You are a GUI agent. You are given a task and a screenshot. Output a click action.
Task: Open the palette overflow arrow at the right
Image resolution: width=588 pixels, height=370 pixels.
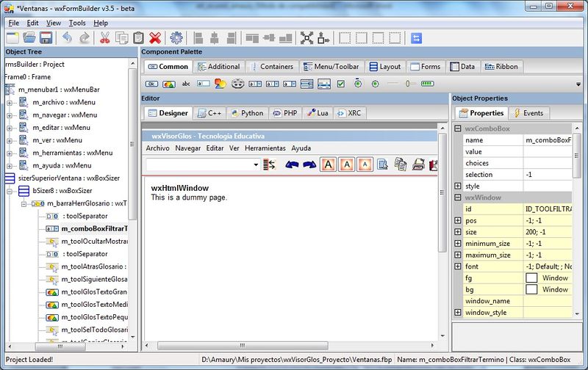click(578, 84)
